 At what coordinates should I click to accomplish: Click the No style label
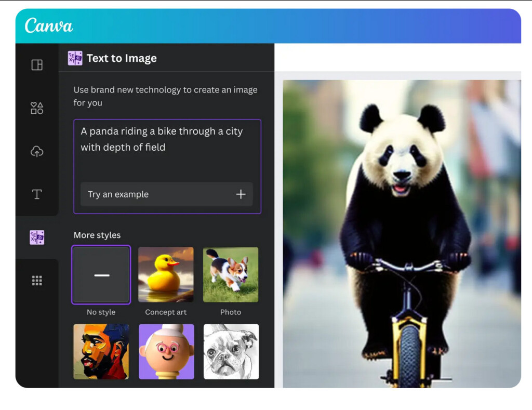[x=101, y=312]
